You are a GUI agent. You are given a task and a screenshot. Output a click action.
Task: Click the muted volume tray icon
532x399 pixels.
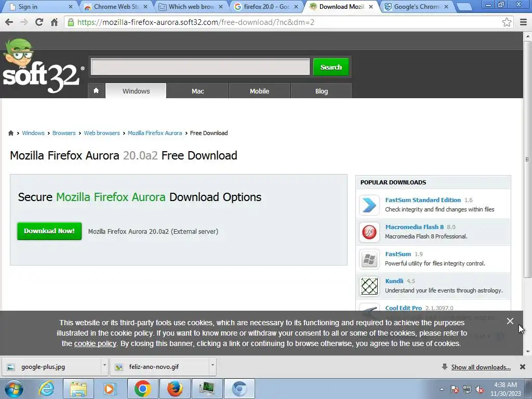point(480,390)
